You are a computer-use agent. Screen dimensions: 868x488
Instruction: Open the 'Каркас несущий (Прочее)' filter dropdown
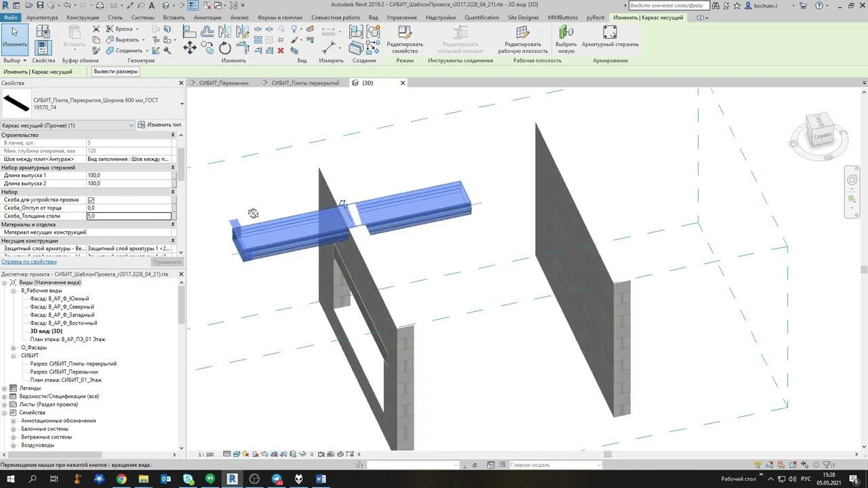click(131, 125)
